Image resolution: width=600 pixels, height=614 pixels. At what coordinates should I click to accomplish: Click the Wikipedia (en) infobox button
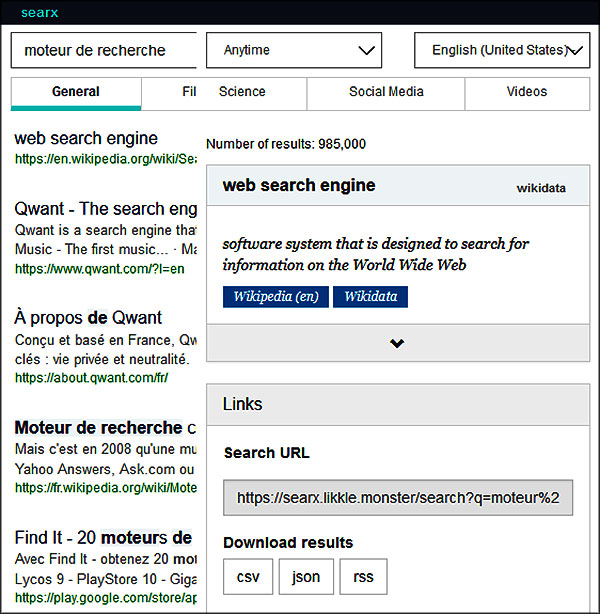[276, 297]
